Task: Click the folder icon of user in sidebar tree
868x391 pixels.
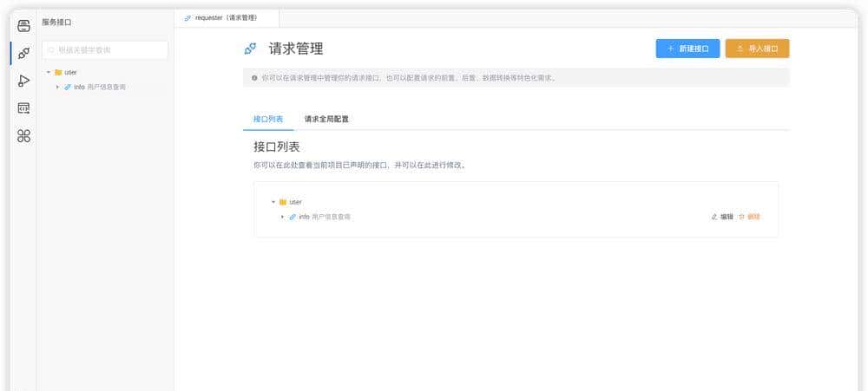Action: (58, 72)
